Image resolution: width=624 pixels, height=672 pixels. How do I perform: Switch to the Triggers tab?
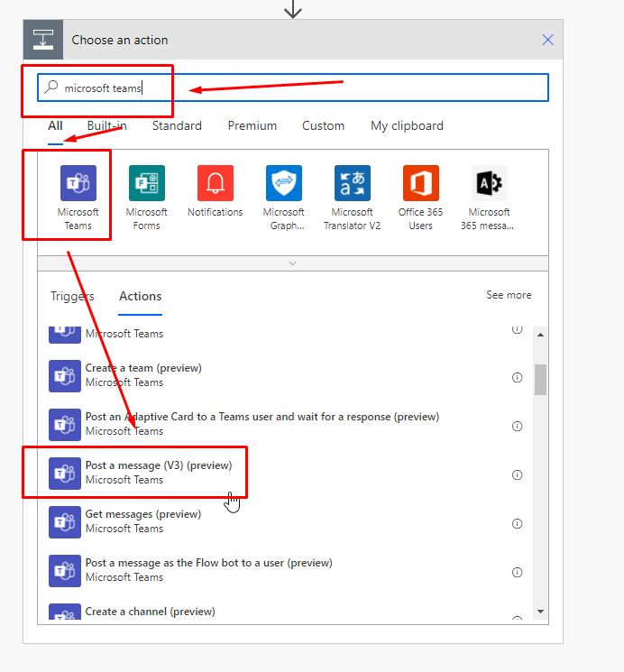click(x=72, y=296)
